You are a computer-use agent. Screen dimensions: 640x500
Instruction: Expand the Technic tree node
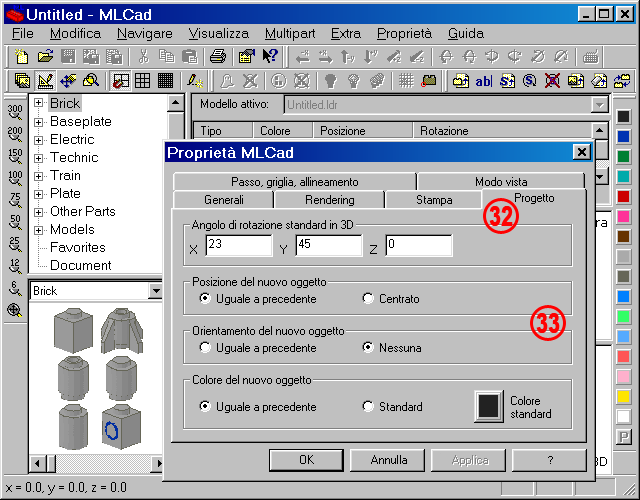(38, 158)
